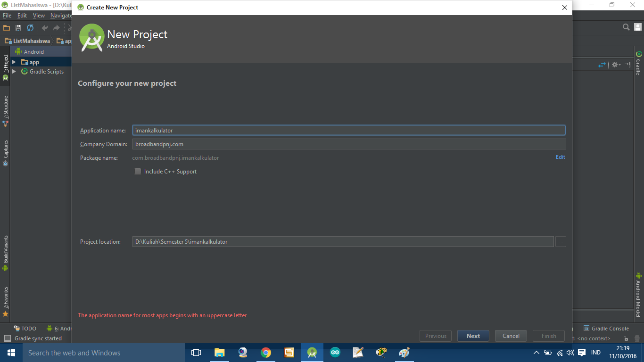Click the Search the web and Windows box
The image size is (644, 362).
(x=104, y=353)
